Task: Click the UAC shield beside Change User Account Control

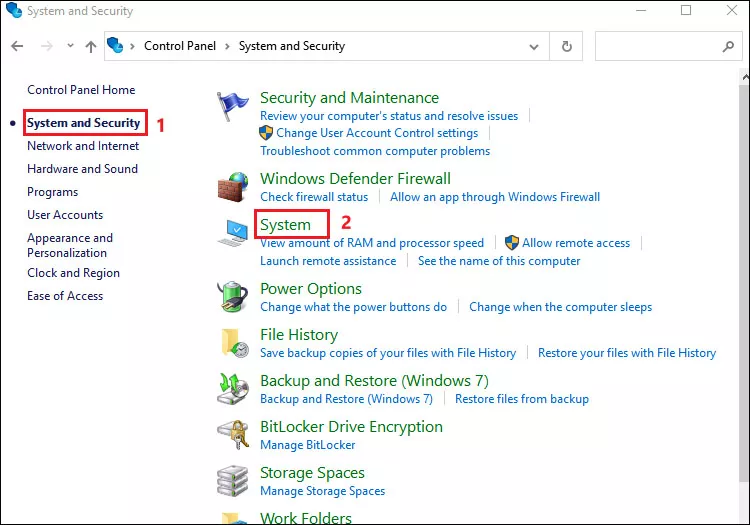Action: coord(266,133)
